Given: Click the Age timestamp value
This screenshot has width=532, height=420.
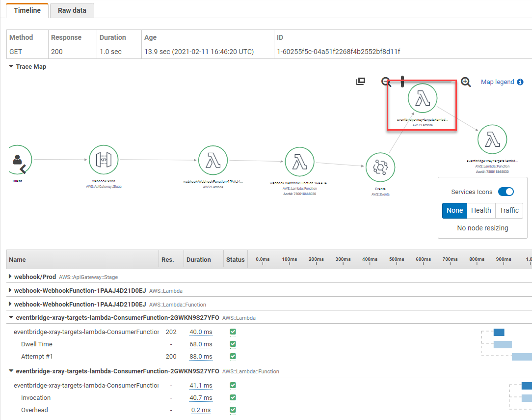Looking at the screenshot, I should point(199,52).
